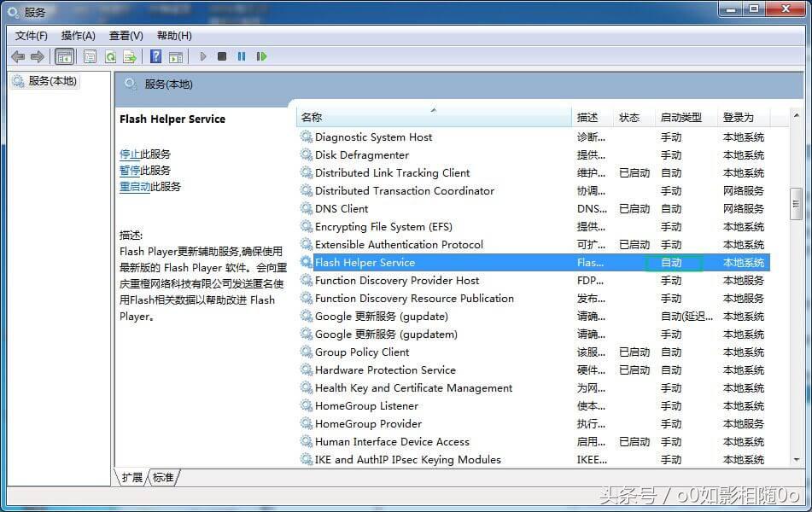Image resolution: width=812 pixels, height=512 pixels.
Task: Open the Export List icon
Action: (131, 56)
